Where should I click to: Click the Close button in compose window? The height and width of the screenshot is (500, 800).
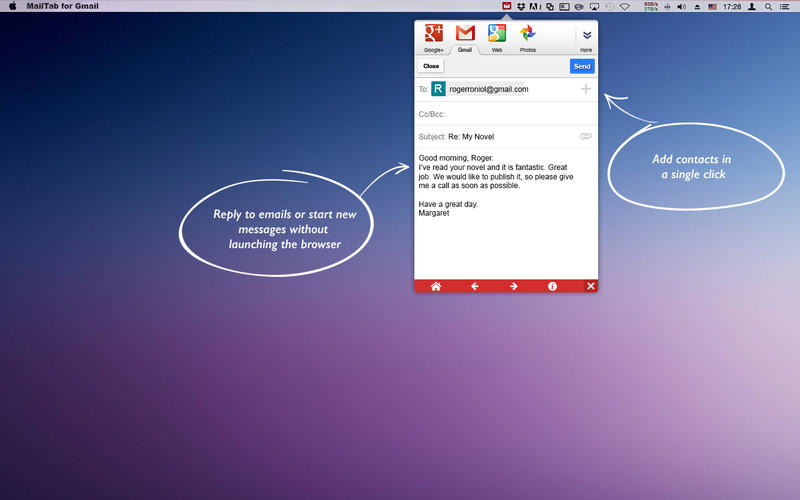pyautogui.click(x=431, y=66)
